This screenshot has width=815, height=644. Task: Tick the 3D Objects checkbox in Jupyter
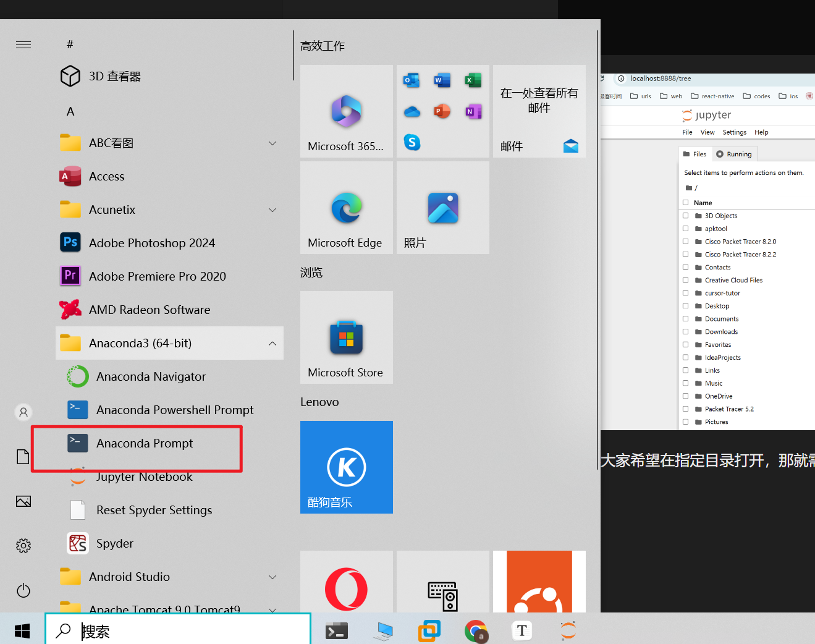pos(685,216)
